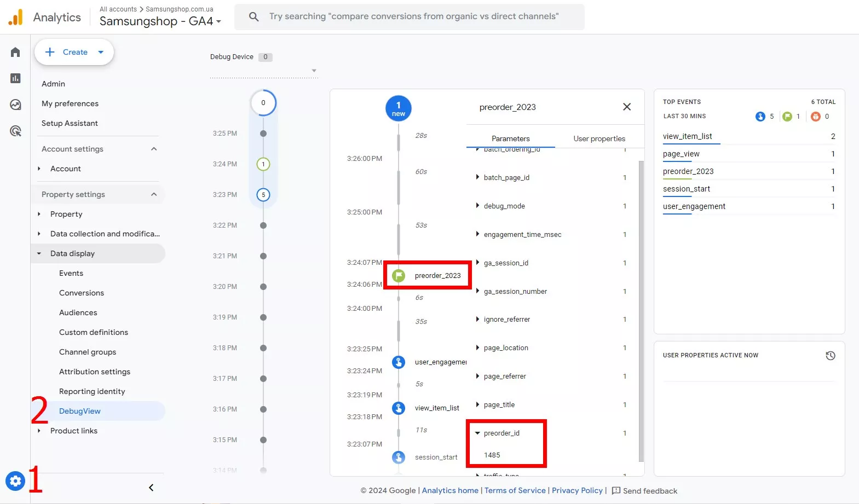Click the parameters list scrollbar
Screen dimensions: 859x504
point(641,311)
